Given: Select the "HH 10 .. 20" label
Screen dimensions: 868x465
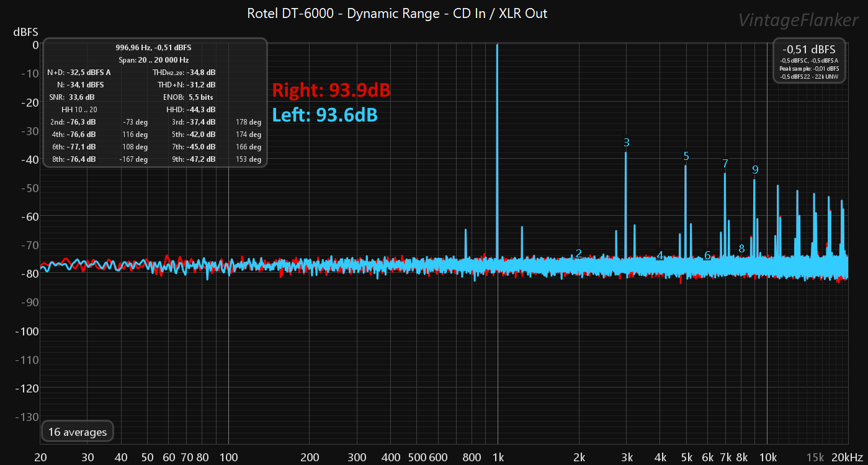Looking at the screenshot, I should coord(79,110).
